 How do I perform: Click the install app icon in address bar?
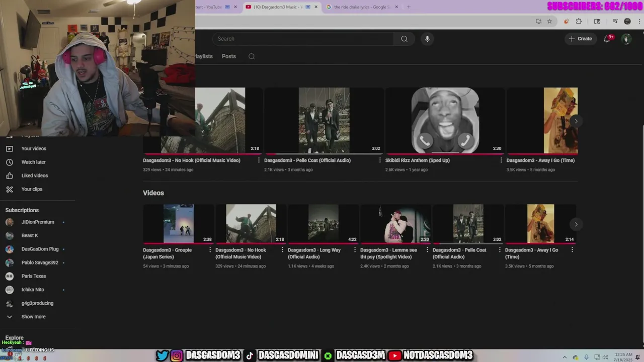point(538,21)
